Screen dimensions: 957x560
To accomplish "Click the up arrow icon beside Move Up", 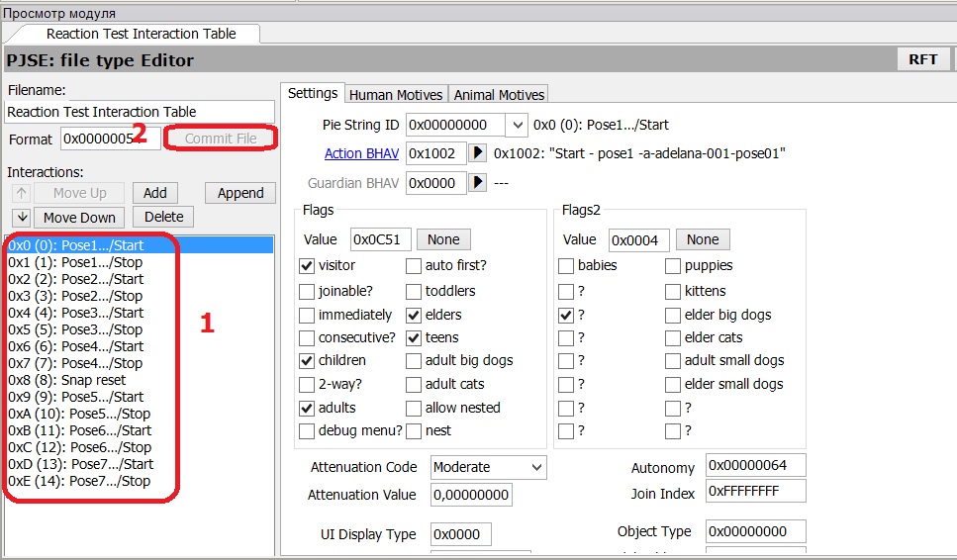I will click(x=22, y=193).
